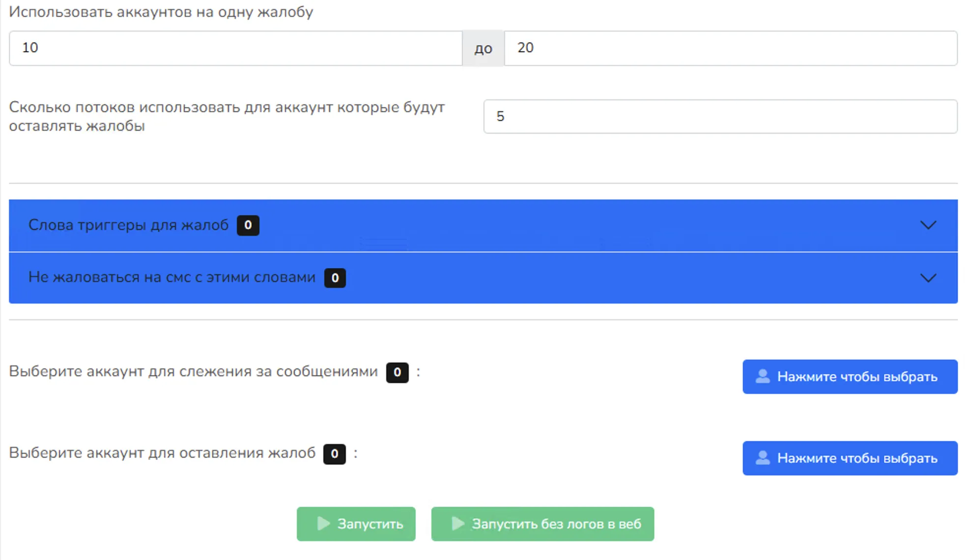Click the threads count field showing 5

coord(720,116)
